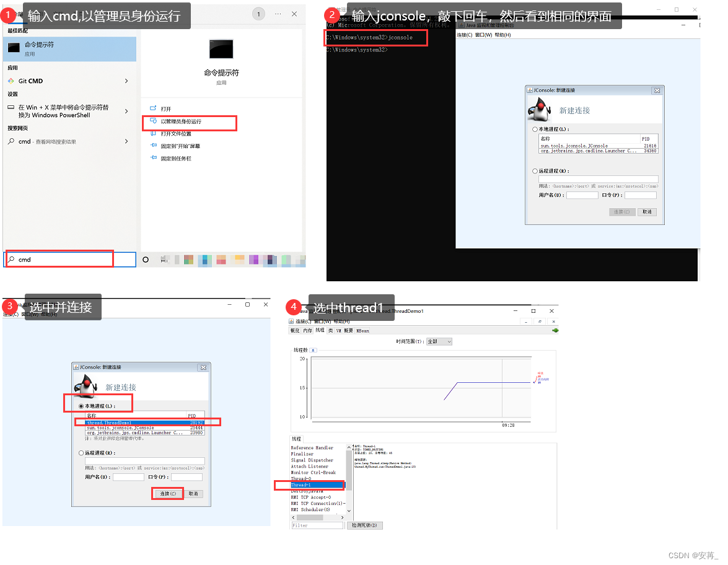Switch to the VM 概要 tab
The width and height of the screenshot is (728, 565).
[x=344, y=331]
